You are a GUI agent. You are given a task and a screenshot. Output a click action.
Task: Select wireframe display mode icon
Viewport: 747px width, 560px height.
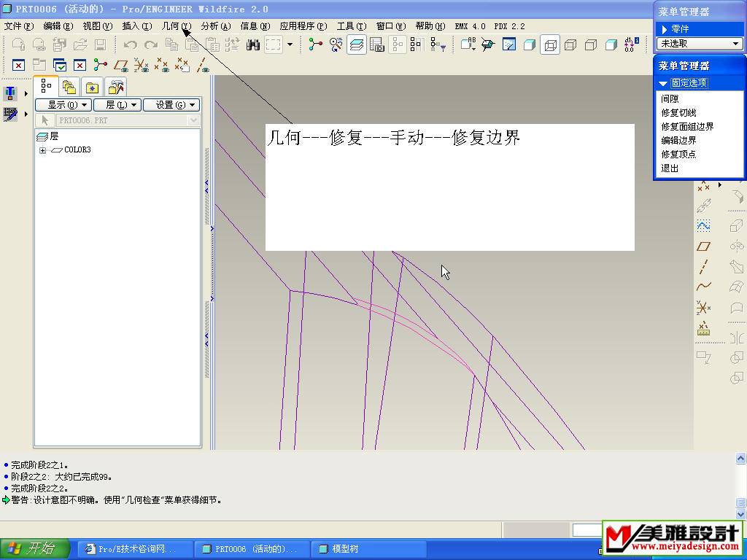(x=550, y=44)
